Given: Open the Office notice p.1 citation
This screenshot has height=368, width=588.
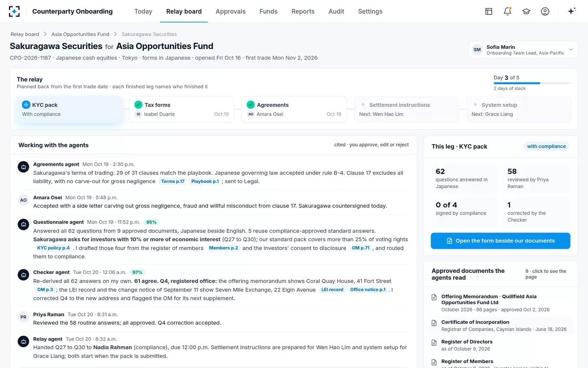Looking at the screenshot, I should click(368, 290).
